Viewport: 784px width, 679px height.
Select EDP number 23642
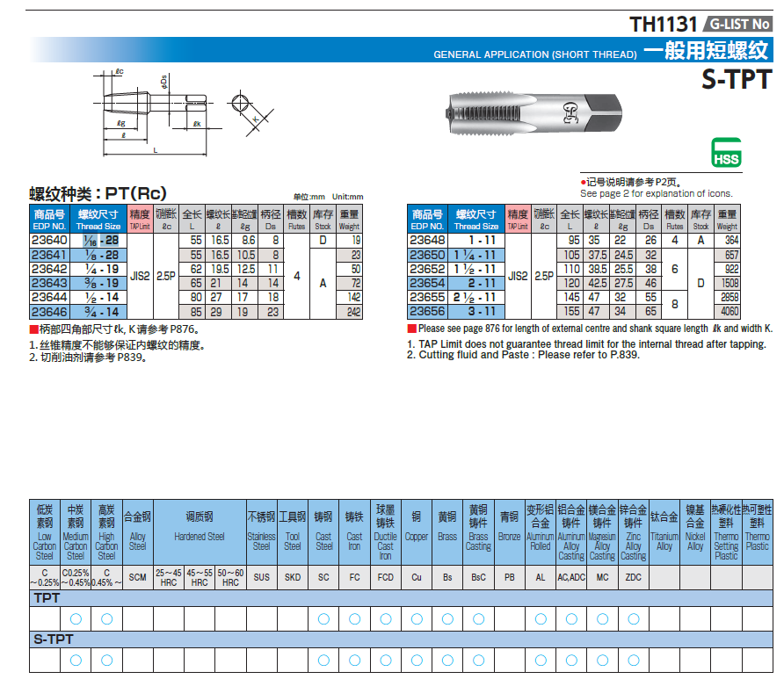pyautogui.click(x=49, y=269)
